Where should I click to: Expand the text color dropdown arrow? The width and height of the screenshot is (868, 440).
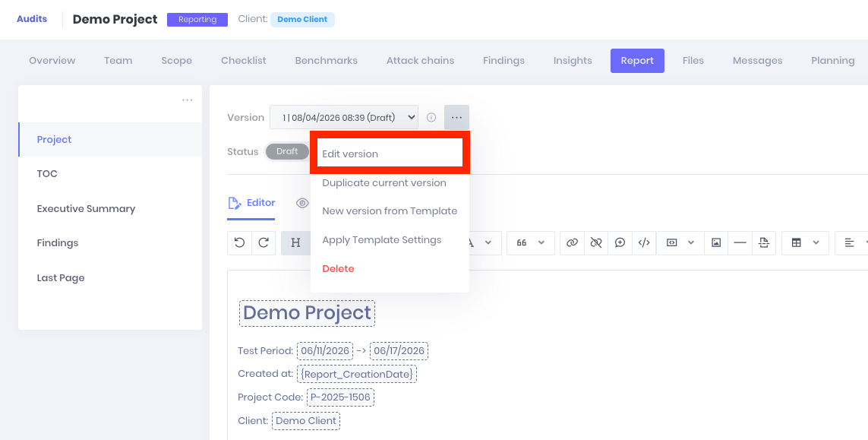(488, 242)
